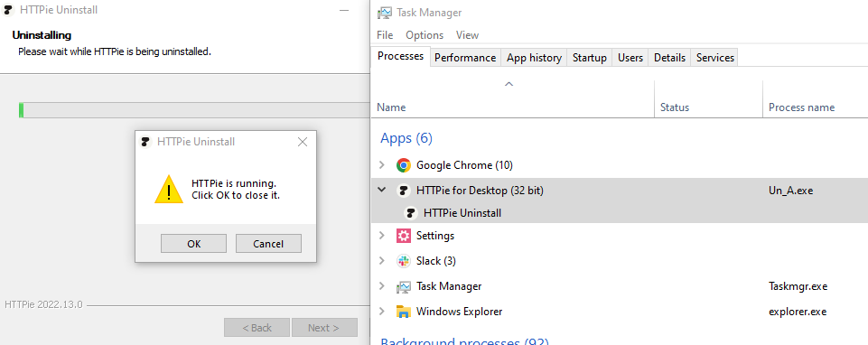Select the Slack (3) row
This screenshot has width=868, height=345.
click(x=620, y=261)
